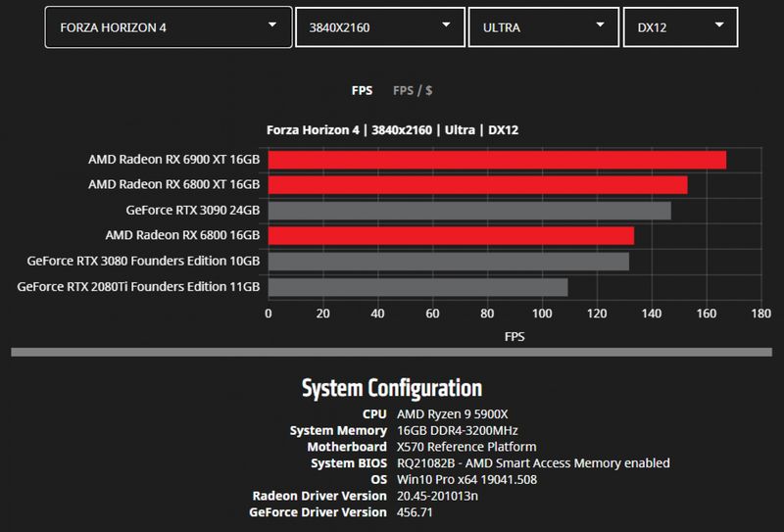Click the arrow icon in the ULTRA selector
This screenshot has width=784, height=532.
tap(600, 24)
